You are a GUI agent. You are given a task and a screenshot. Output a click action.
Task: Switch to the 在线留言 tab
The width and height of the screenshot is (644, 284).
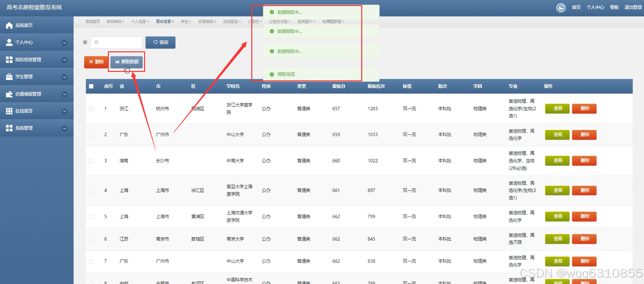pos(230,22)
